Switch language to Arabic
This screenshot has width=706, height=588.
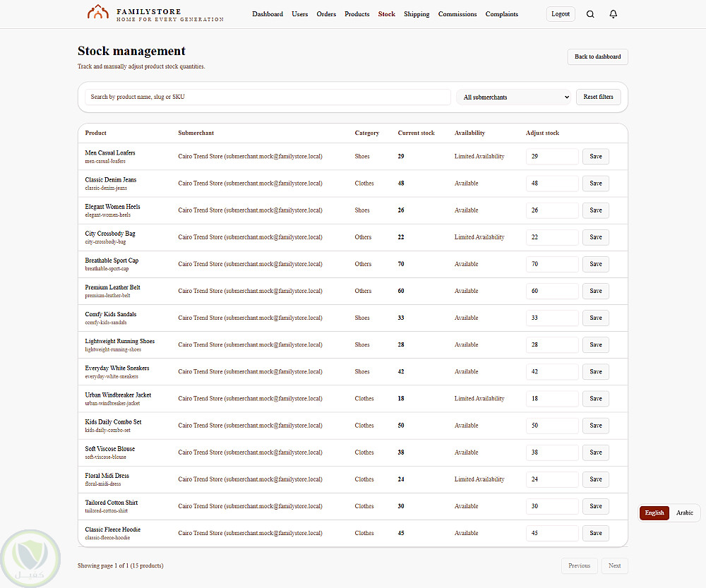click(684, 512)
